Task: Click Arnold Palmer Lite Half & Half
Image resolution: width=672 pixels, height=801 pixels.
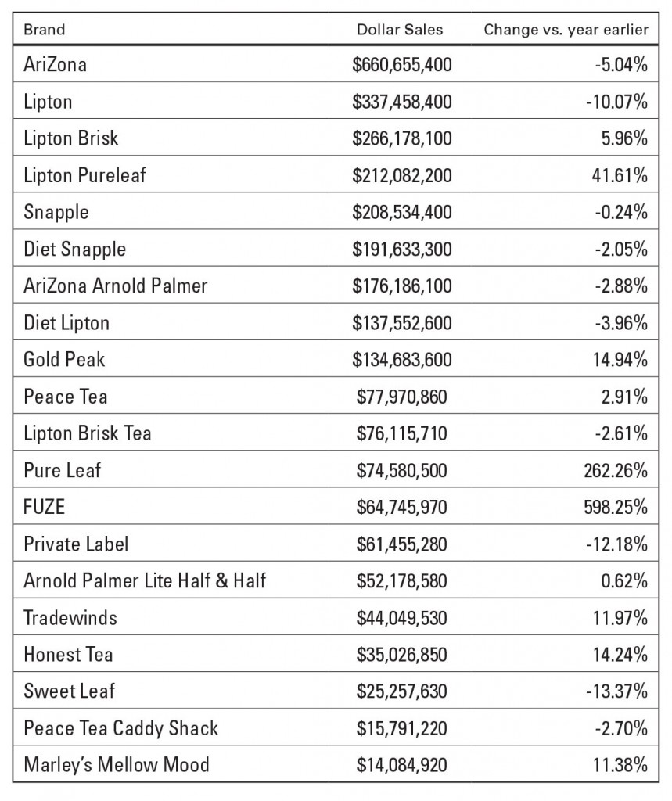Action: click(145, 581)
